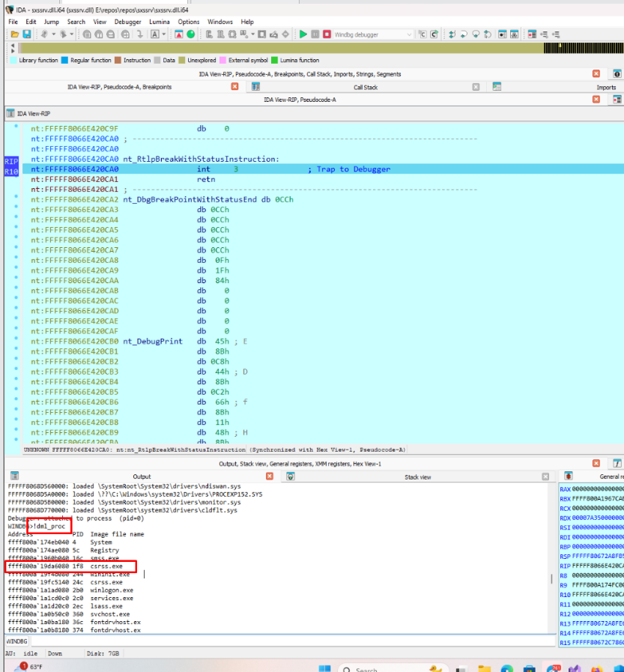Viewport: 624px width, 672px height.
Task: Open the View menu
Action: (x=100, y=22)
